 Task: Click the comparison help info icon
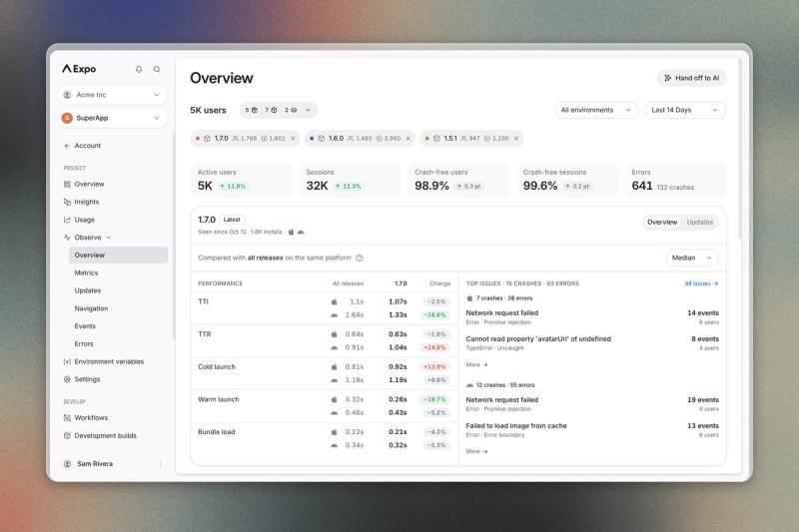(360, 259)
